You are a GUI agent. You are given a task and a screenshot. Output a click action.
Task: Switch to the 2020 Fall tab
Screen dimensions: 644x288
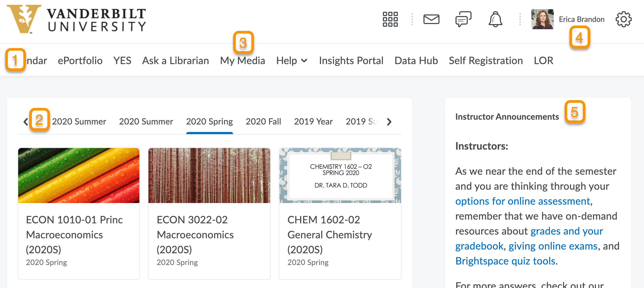[x=263, y=122]
